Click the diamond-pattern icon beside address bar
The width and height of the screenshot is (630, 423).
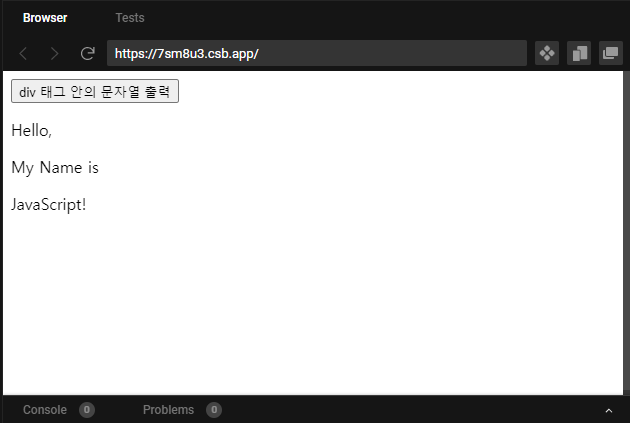tap(547, 53)
